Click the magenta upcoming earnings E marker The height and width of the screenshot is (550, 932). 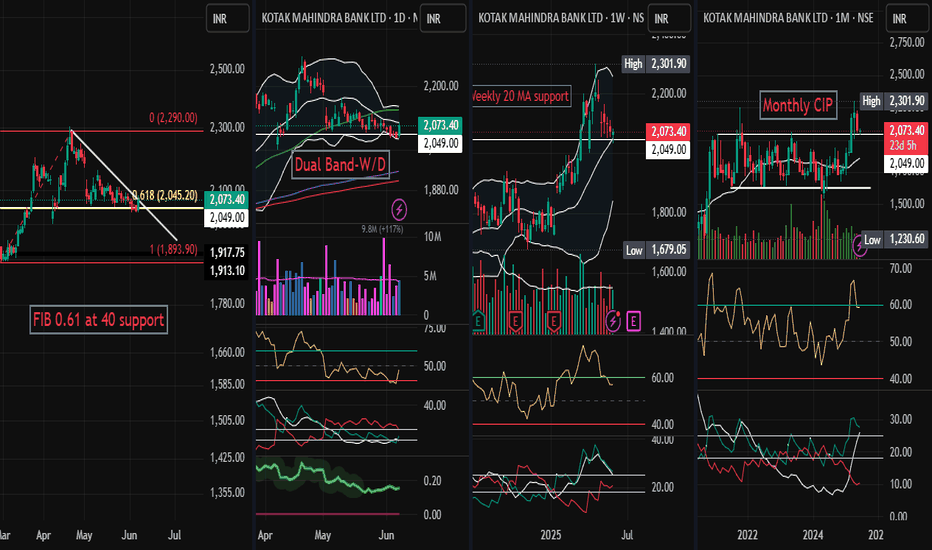pyautogui.click(x=634, y=322)
